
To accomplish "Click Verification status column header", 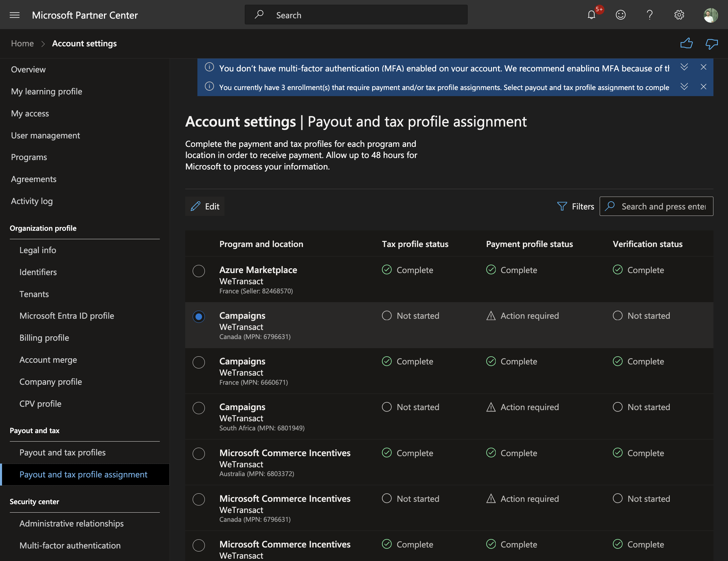I will click(647, 244).
